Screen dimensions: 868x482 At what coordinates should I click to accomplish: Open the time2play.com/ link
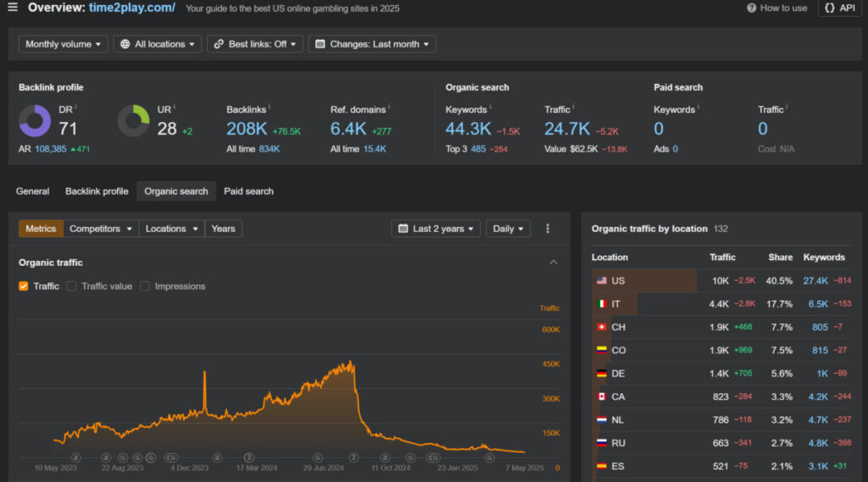pos(132,8)
